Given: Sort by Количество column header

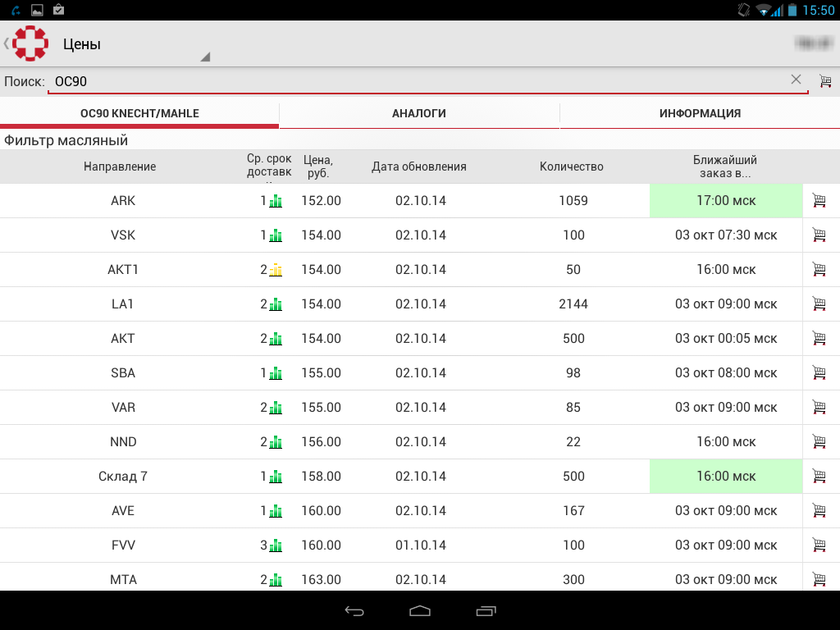Looking at the screenshot, I should click(572, 167).
